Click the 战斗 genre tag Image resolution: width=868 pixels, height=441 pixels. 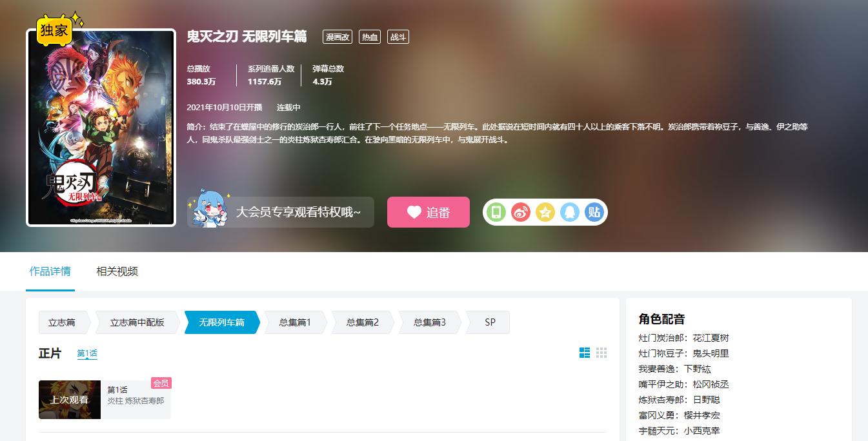point(398,37)
